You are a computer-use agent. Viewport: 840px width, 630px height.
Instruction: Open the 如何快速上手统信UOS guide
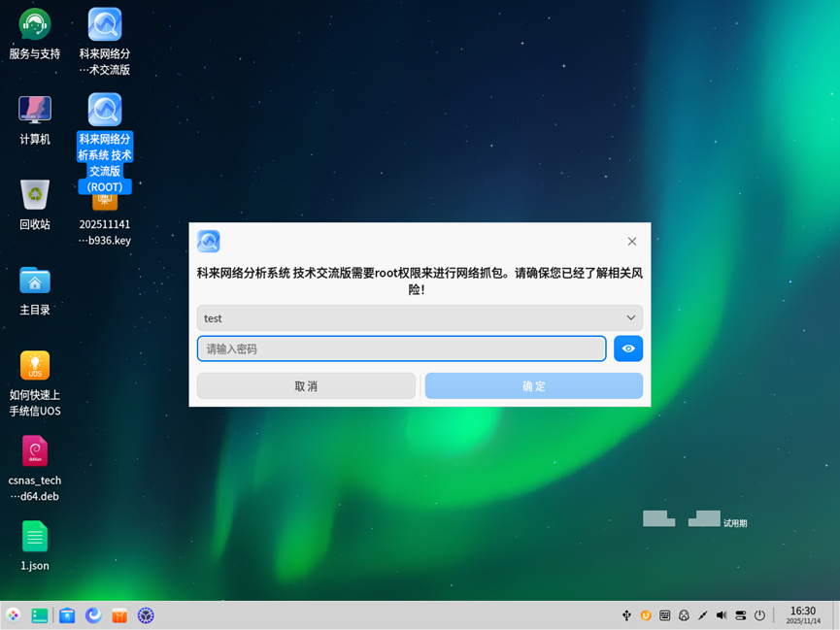click(x=34, y=364)
